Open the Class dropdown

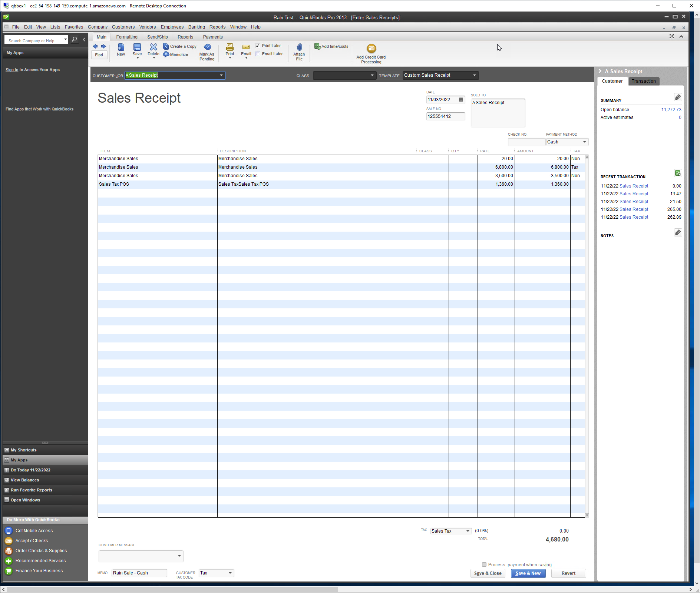coord(372,75)
